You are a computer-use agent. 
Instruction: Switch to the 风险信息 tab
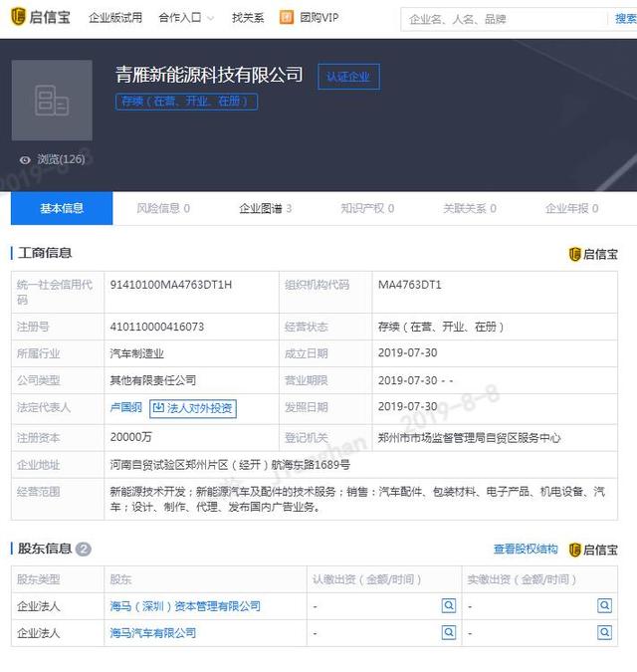click(x=163, y=208)
